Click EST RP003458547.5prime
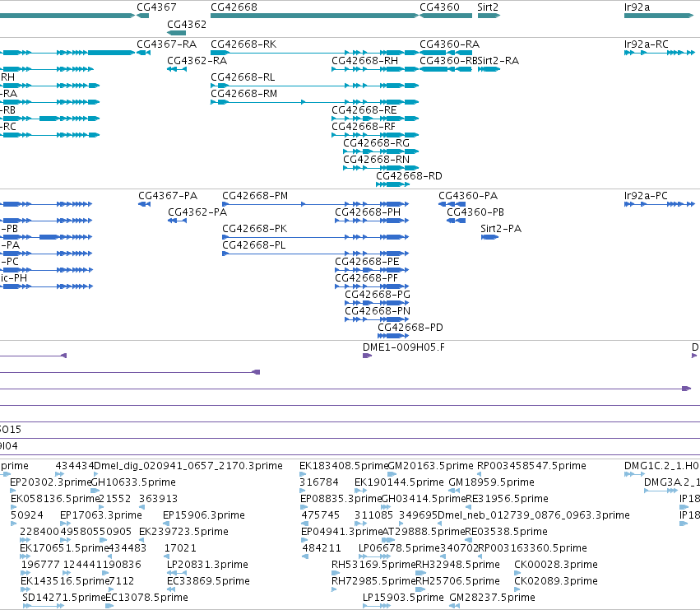The image size is (700, 610). tap(480, 474)
